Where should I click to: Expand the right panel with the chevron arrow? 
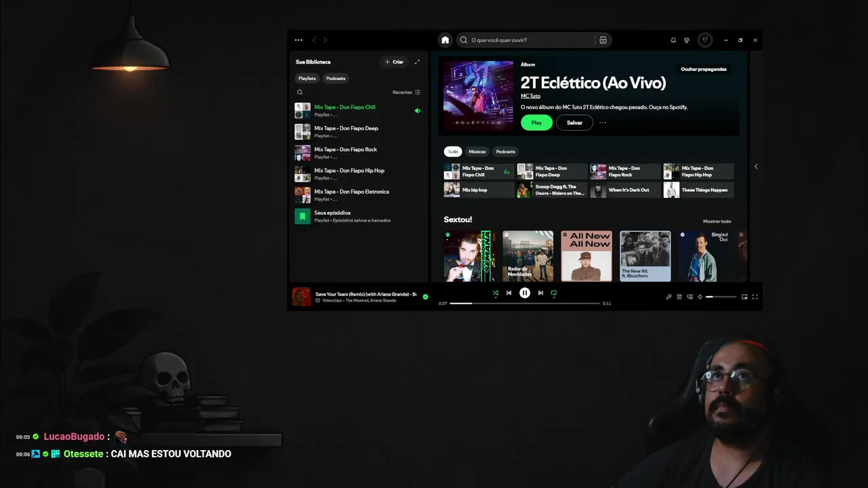pyautogui.click(x=756, y=167)
